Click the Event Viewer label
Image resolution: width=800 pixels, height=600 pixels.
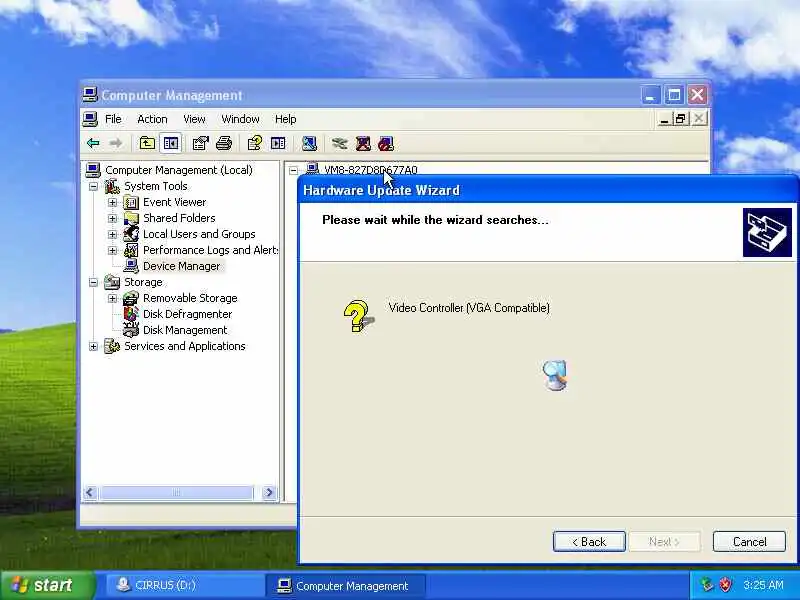[x=174, y=203]
